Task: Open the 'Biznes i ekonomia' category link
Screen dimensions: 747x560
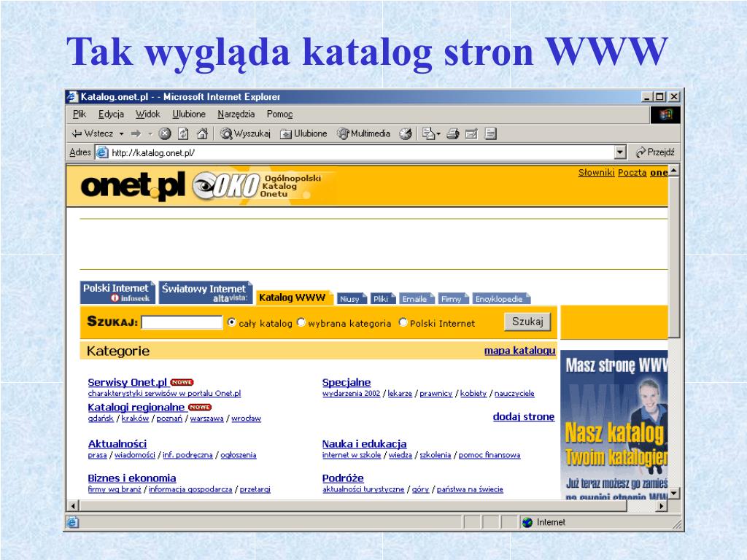Action: point(132,478)
